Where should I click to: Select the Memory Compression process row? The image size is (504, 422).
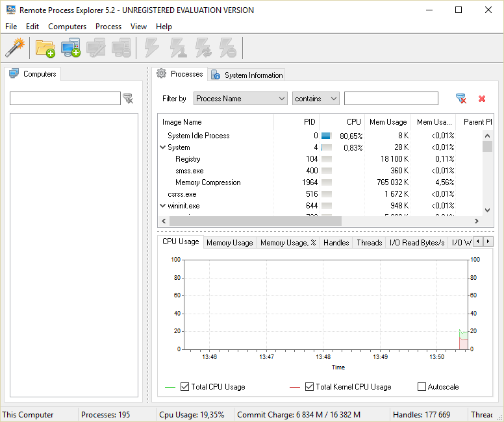[320, 182]
